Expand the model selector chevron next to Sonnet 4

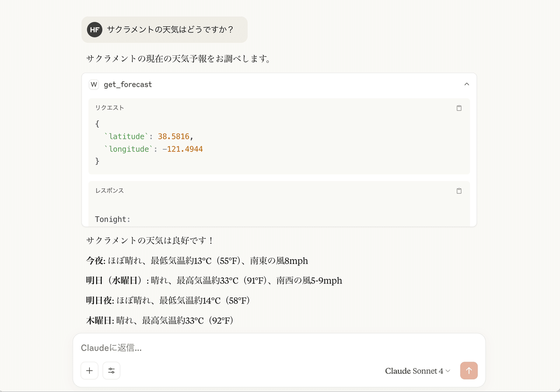(448, 371)
